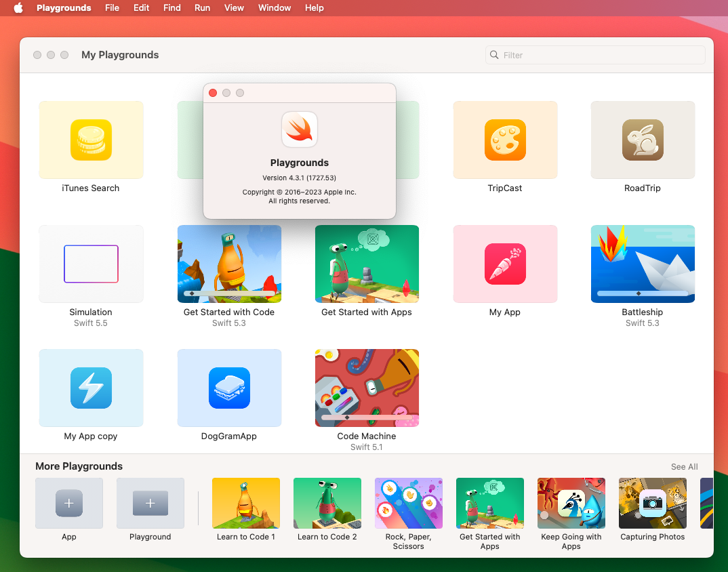Click the Code Machine label
The image size is (728, 572).
coord(366,436)
